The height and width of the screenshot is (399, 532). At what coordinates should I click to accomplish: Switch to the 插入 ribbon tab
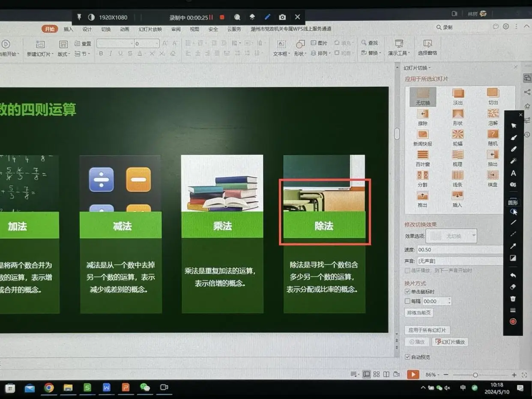[x=68, y=30]
